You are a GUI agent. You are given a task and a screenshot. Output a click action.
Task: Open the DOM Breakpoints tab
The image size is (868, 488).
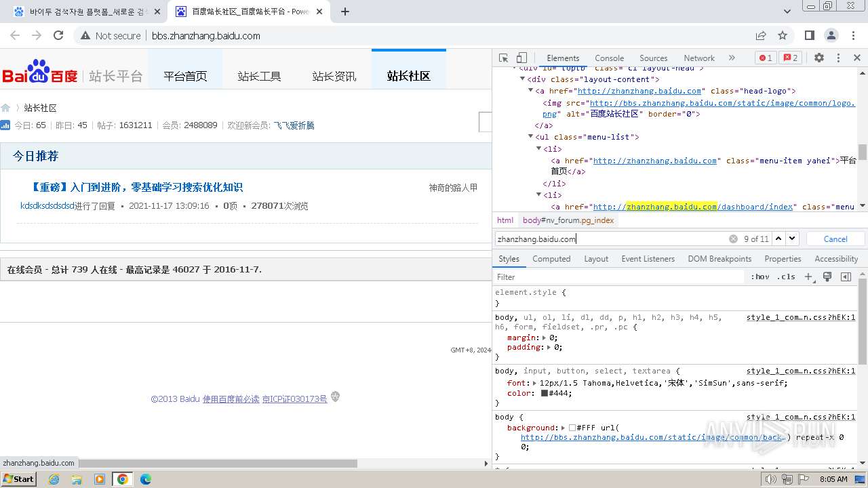(719, 259)
